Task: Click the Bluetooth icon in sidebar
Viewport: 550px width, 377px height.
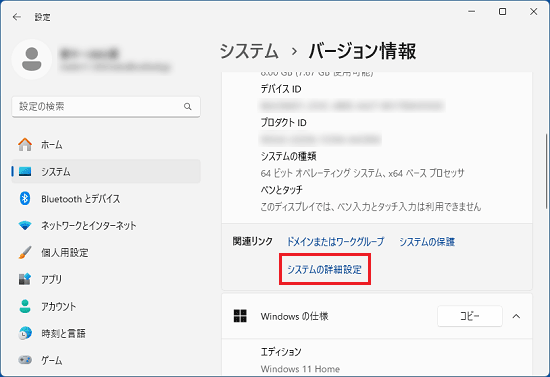Action: [25, 198]
